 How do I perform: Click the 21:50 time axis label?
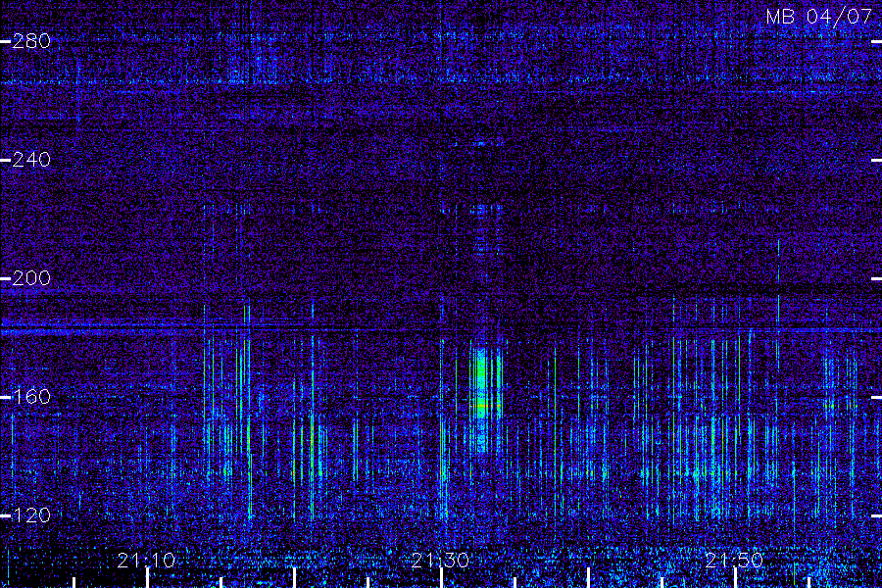click(x=734, y=561)
